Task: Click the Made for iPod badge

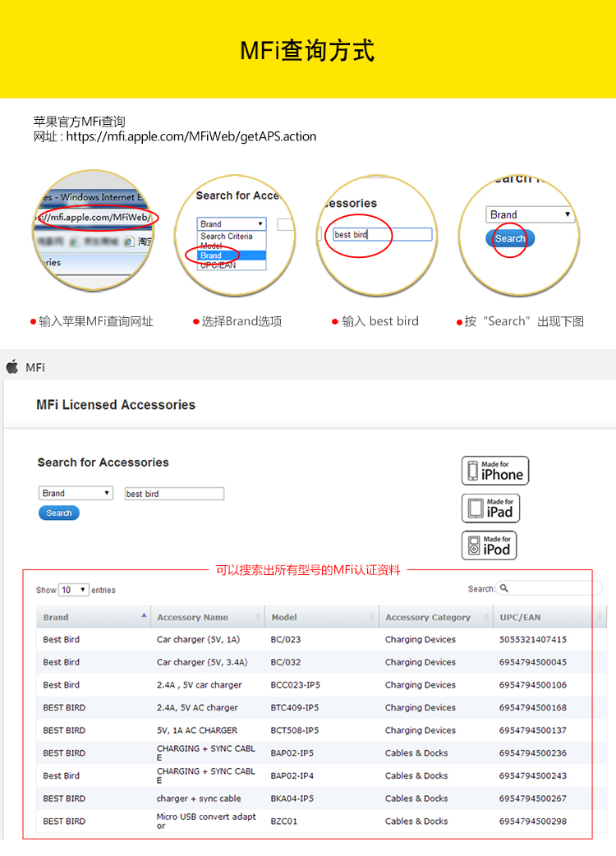Action: point(490,545)
